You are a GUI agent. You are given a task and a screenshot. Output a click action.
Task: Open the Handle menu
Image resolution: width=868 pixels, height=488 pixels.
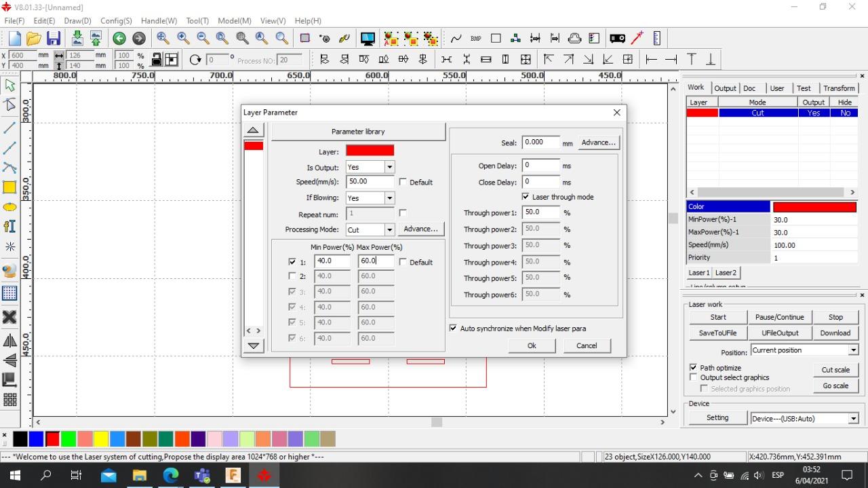[x=159, y=21]
